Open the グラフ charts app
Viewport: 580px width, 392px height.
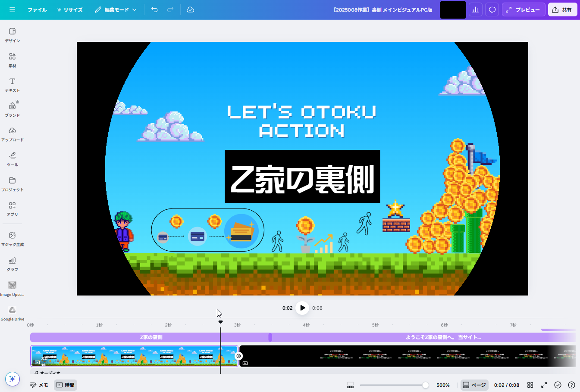click(13, 264)
